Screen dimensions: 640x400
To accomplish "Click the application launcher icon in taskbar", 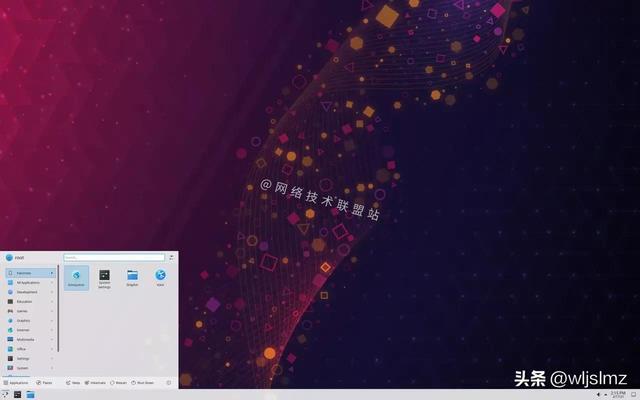I will coord(6,394).
